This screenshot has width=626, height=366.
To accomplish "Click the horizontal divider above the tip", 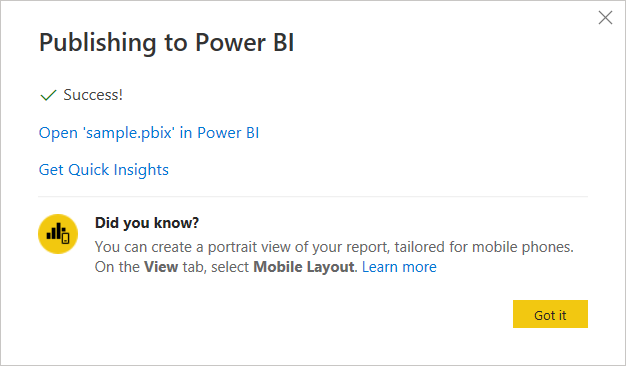I will tap(313, 196).
